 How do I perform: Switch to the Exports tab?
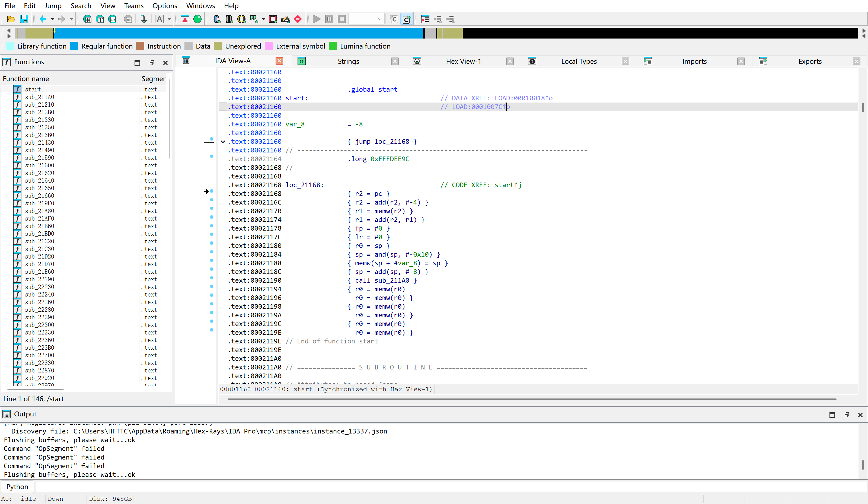pos(810,61)
